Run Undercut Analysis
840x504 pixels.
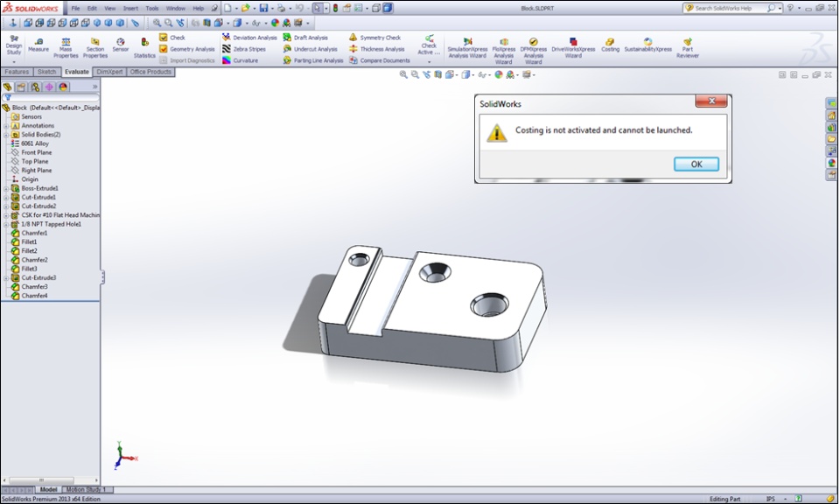coord(310,49)
